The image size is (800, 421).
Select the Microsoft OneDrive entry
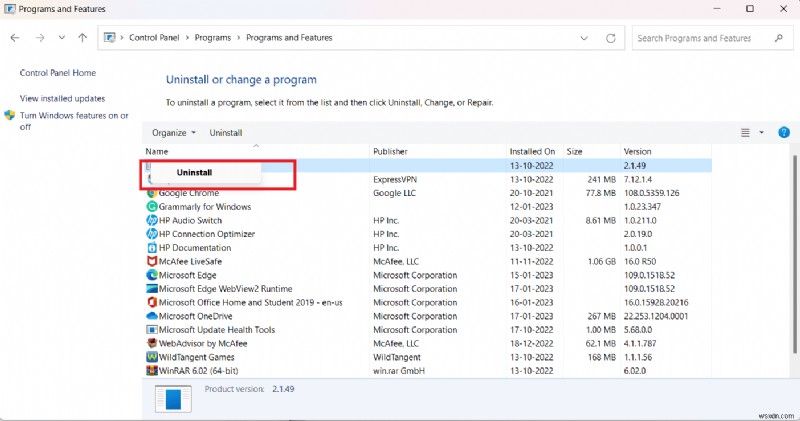[195, 316]
